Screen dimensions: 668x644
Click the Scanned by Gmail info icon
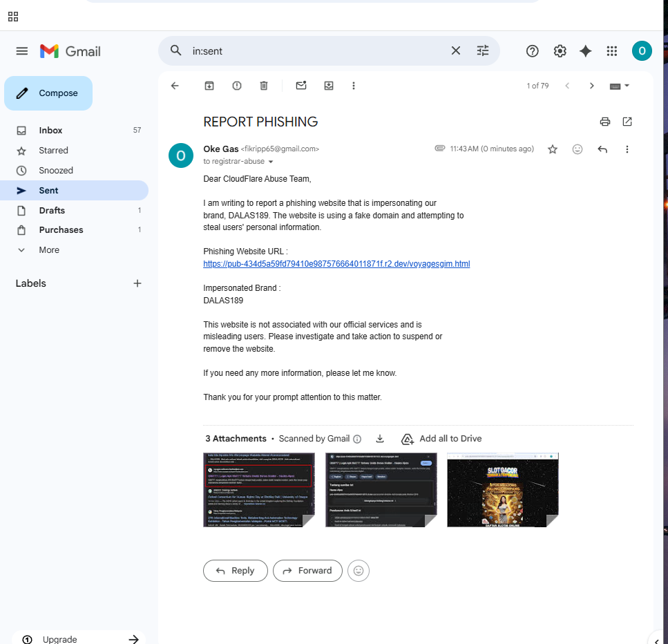(357, 439)
